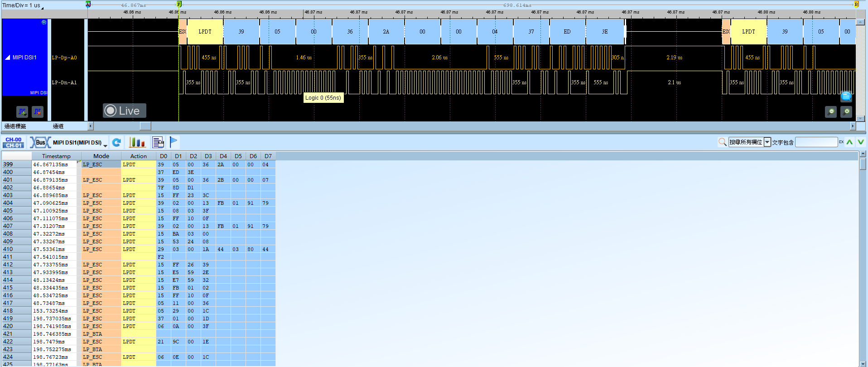This screenshot has height=367, width=868.
Task: Click the waveform scroll left arrow
Action: (x=91, y=126)
